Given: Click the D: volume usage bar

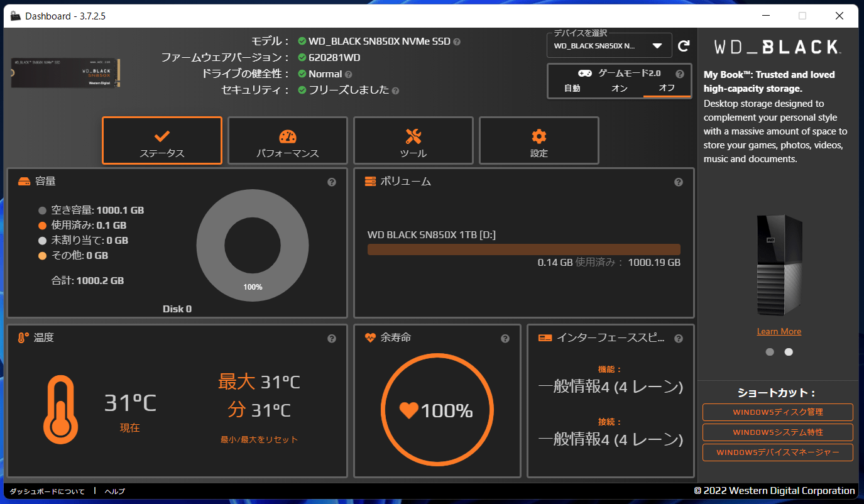Looking at the screenshot, I should click(524, 249).
